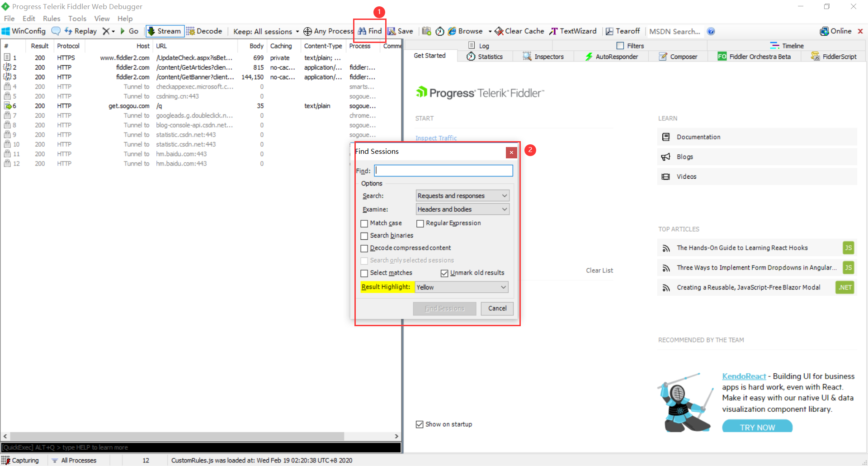Click the Remove sessions X icon

click(x=106, y=31)
